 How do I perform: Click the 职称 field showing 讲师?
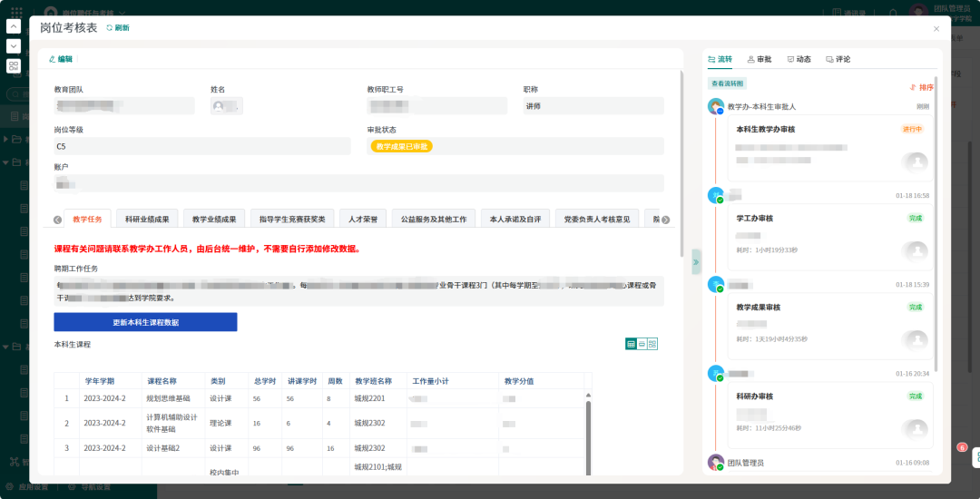[x=593, y=106]
